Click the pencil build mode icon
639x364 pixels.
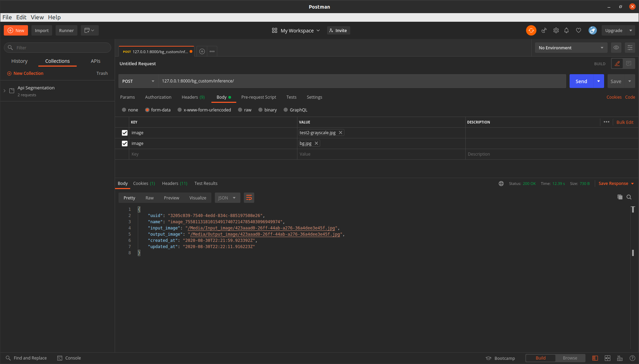(617, 63)
